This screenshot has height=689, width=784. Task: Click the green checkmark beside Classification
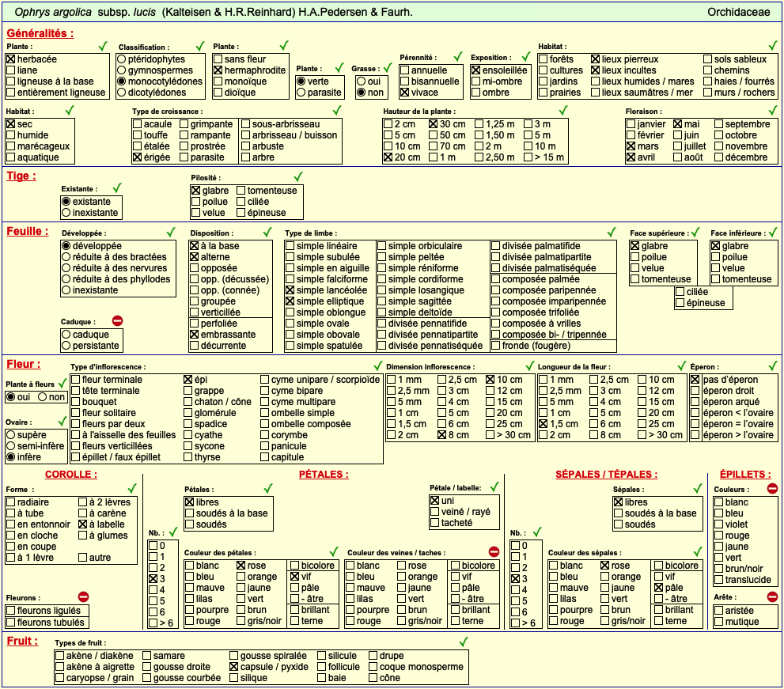click(200, 47)
